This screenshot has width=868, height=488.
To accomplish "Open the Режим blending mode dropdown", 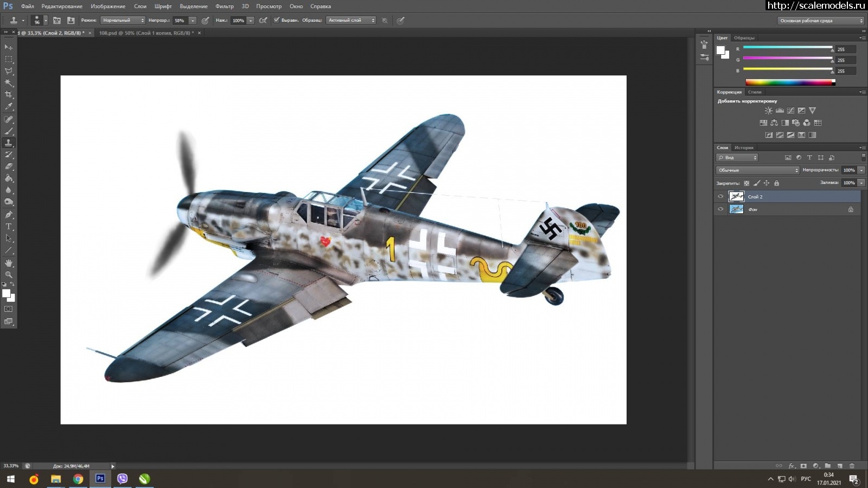I will (123, 21).
